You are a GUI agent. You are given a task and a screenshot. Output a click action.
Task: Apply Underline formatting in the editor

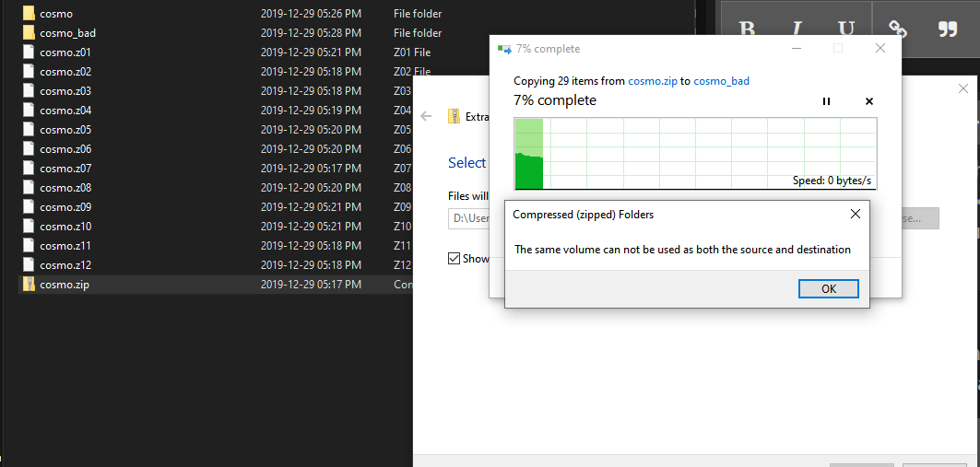845,29
